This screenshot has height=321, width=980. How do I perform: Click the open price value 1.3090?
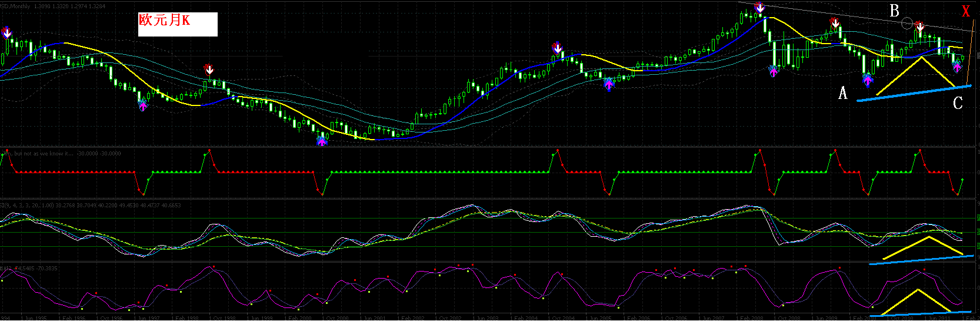point(42,6)
